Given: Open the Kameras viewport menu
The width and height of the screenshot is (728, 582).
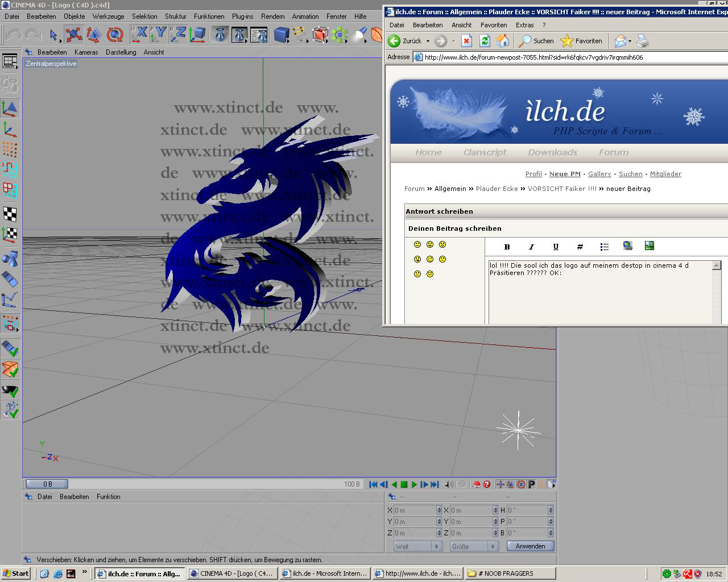Looking at the screenshot, I should tap(86, 52).
